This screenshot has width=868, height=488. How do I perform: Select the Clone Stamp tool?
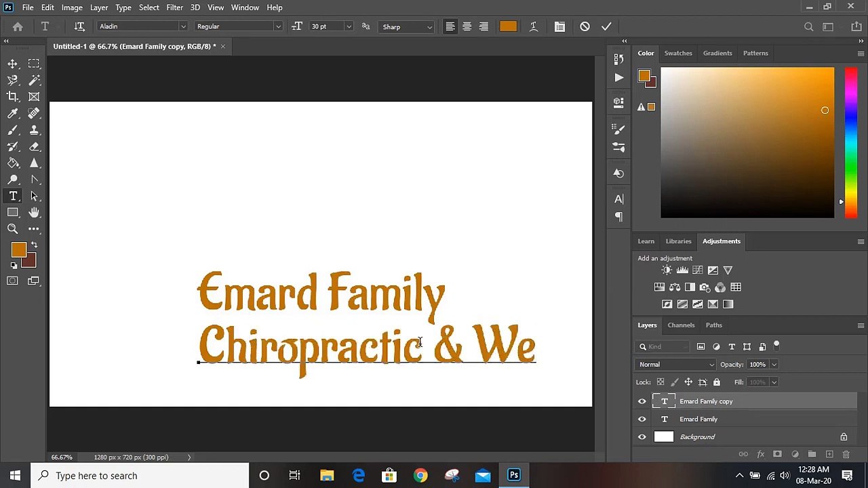[34, 130]
